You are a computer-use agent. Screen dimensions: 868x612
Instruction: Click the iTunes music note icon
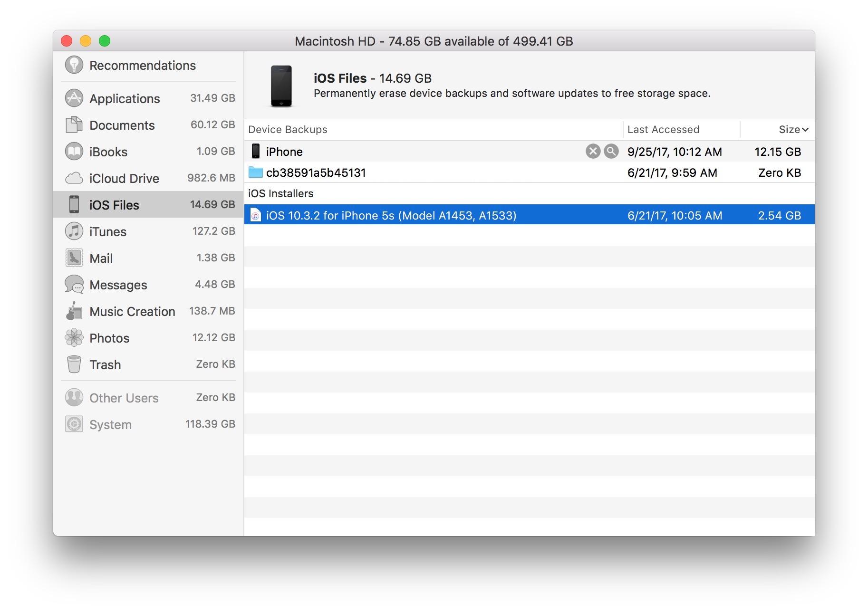(x=74, y=231)
